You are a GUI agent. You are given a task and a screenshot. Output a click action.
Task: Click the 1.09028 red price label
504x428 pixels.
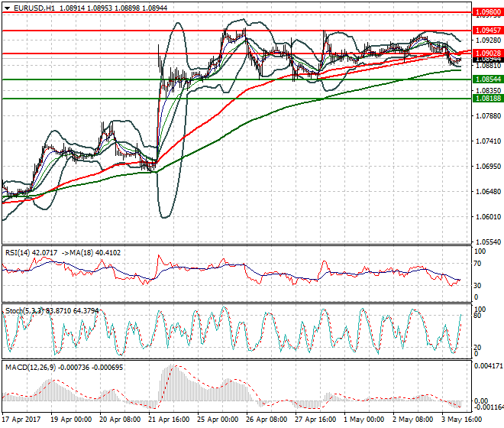(x=488, y=53)
